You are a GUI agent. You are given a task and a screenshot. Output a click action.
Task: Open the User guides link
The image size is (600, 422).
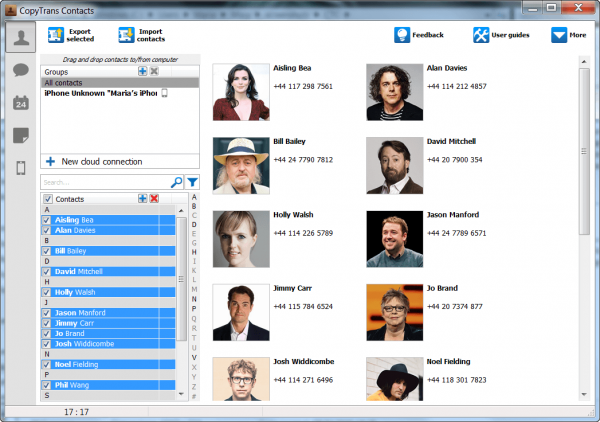tap(501, 35)
